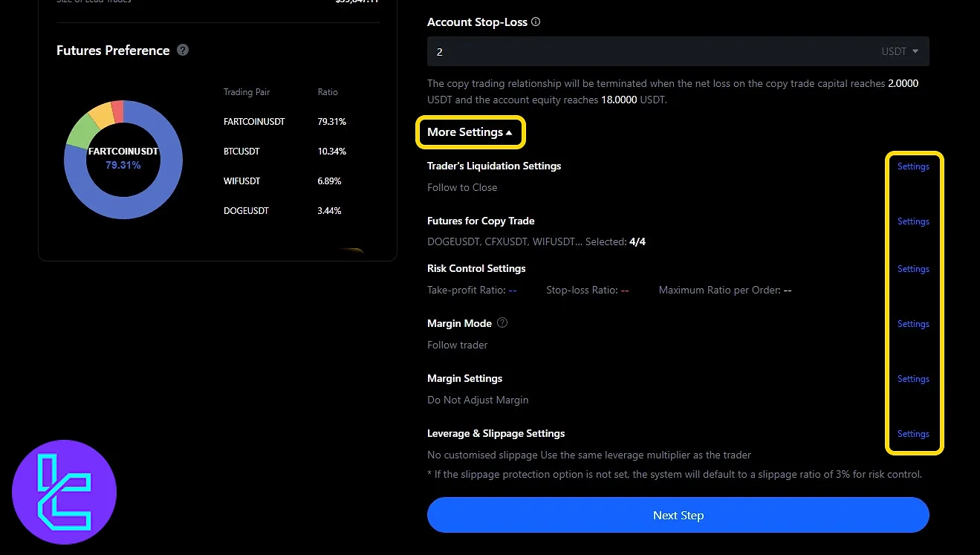Viewport: 980px width, 555px height.
Task: Open Settings for Risk Control Settings
Action: point(913,269)
